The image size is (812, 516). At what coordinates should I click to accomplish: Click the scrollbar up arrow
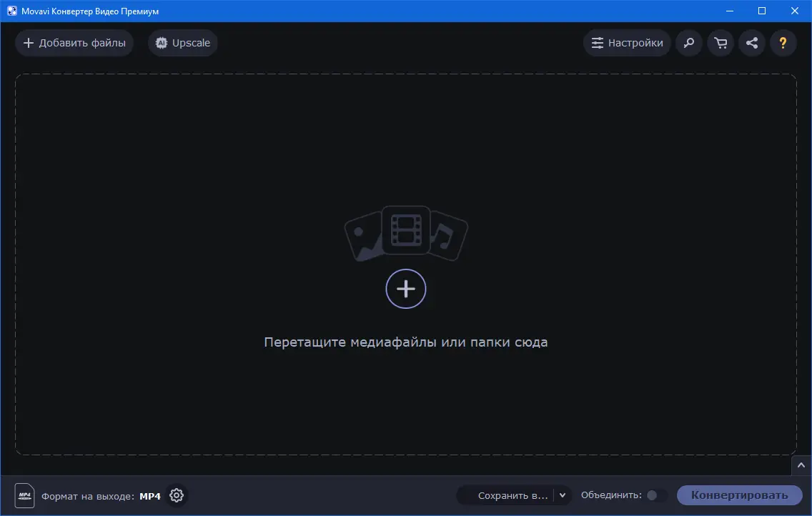pyautogui.click(x=801, y=465)
